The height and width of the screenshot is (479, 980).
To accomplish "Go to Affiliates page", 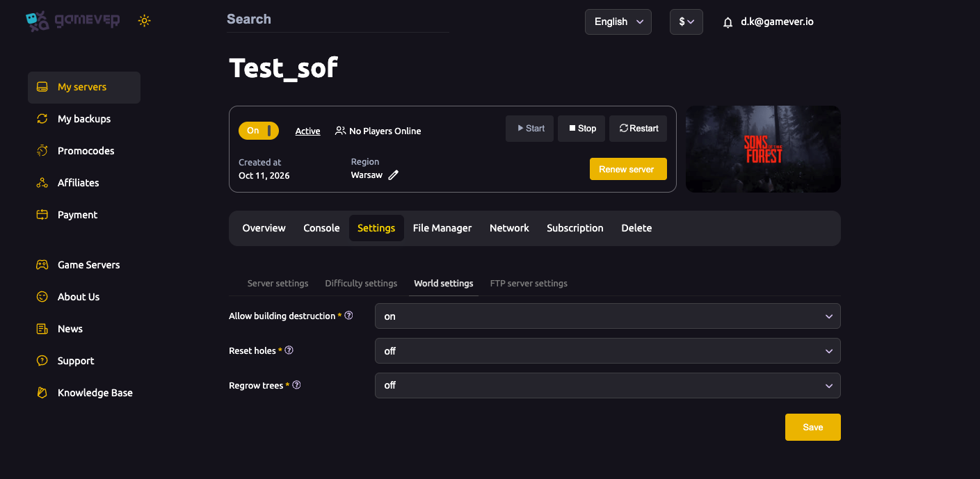I will (x=78, y=183).
